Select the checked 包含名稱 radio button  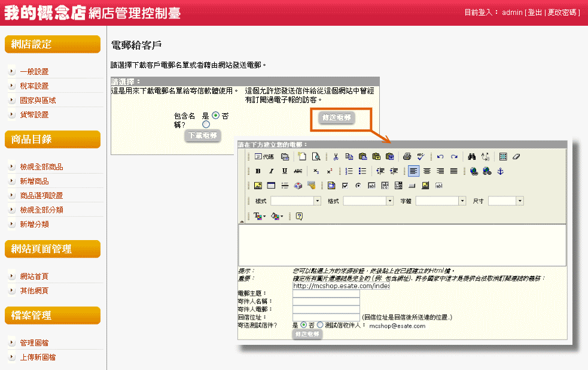click(216, 116)
